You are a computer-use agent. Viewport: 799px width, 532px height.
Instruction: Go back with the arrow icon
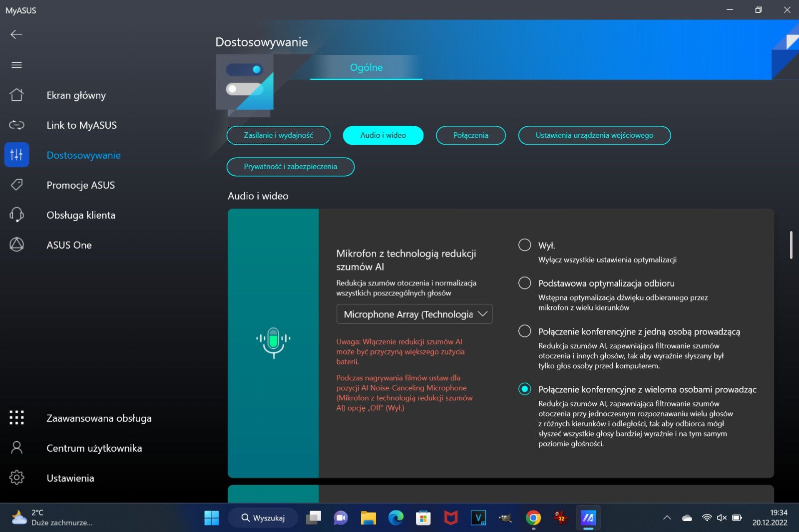coord(16,34)
